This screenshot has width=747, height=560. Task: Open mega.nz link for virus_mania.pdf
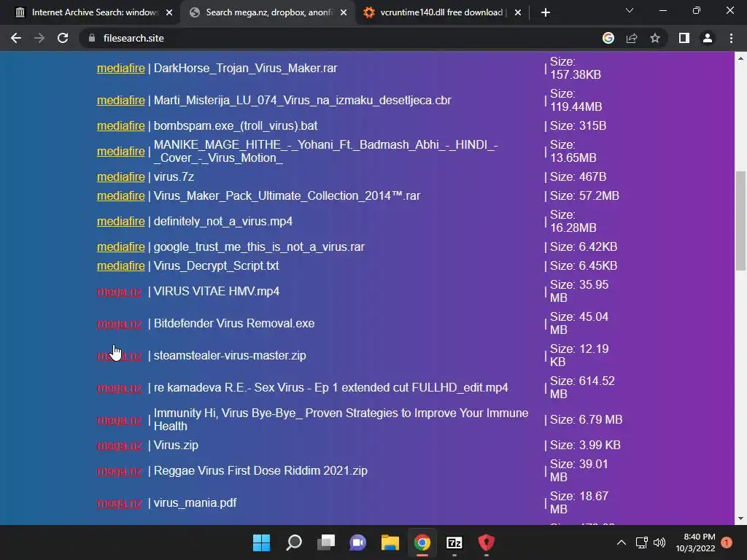119,503
